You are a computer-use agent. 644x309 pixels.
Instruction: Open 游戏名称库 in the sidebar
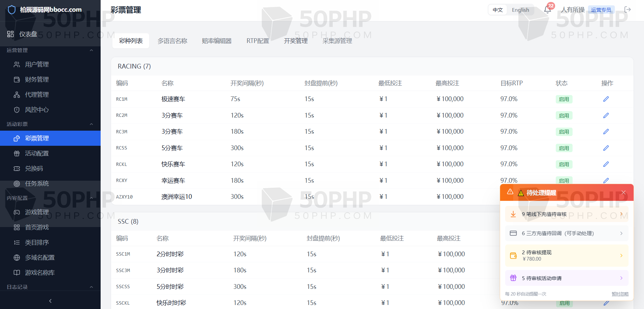(50, 272)
